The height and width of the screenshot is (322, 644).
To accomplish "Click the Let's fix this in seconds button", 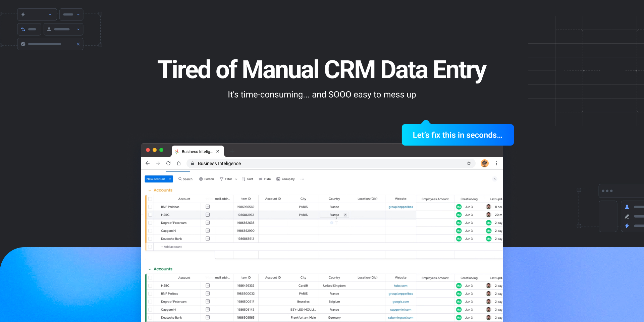I will click(458, 135).
